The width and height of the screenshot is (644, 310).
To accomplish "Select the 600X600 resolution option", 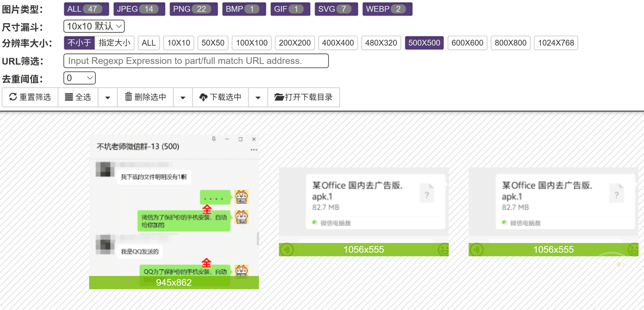I will pos(467,43).
